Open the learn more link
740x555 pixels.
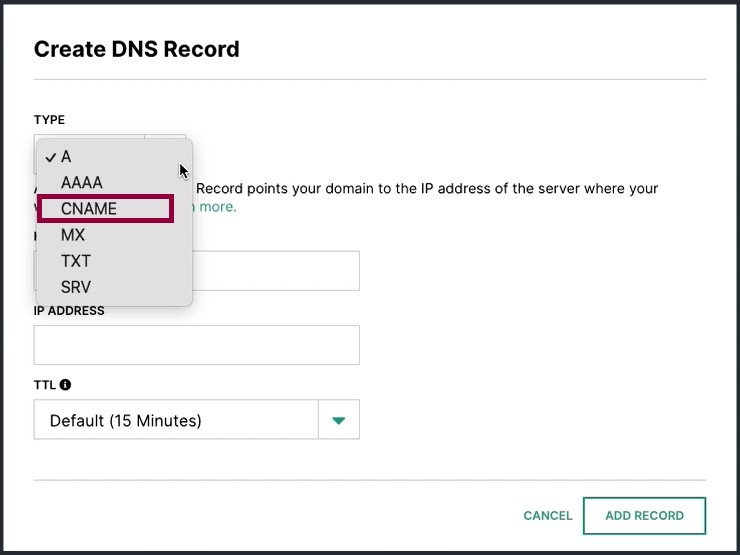click(x=215, y=207)
